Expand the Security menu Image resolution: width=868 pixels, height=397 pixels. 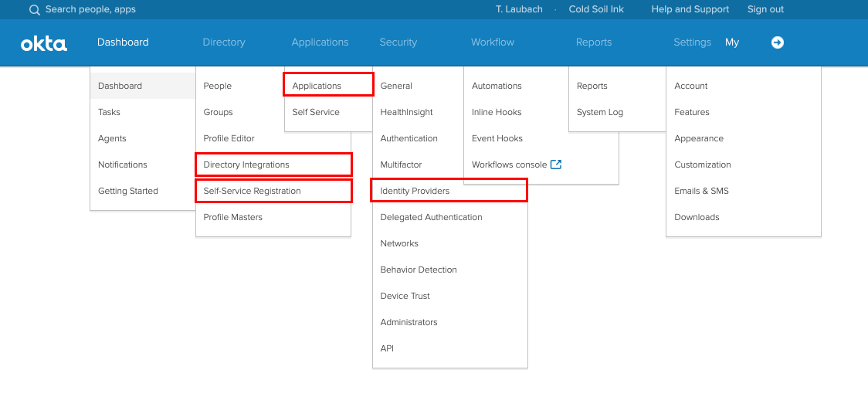(x=398, y=42)
